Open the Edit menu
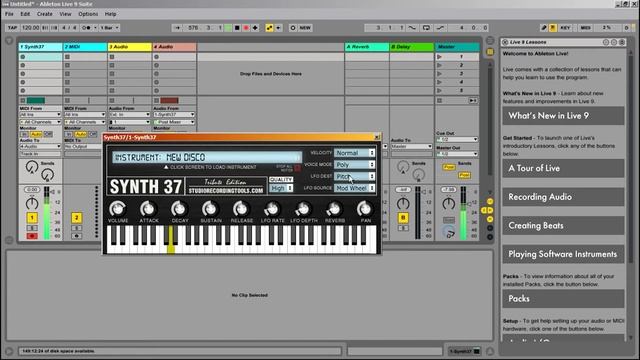This screenshot has width=640, height=360. pyautogui.click(x=25, y=14)
